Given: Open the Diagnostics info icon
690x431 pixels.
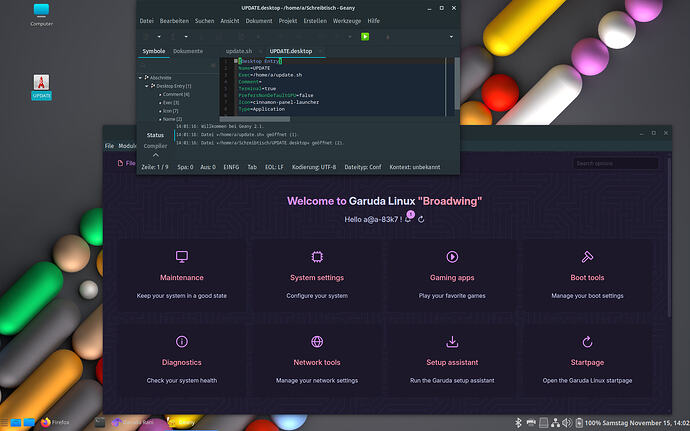Looking at the screenshot, I should pos(182,342).
